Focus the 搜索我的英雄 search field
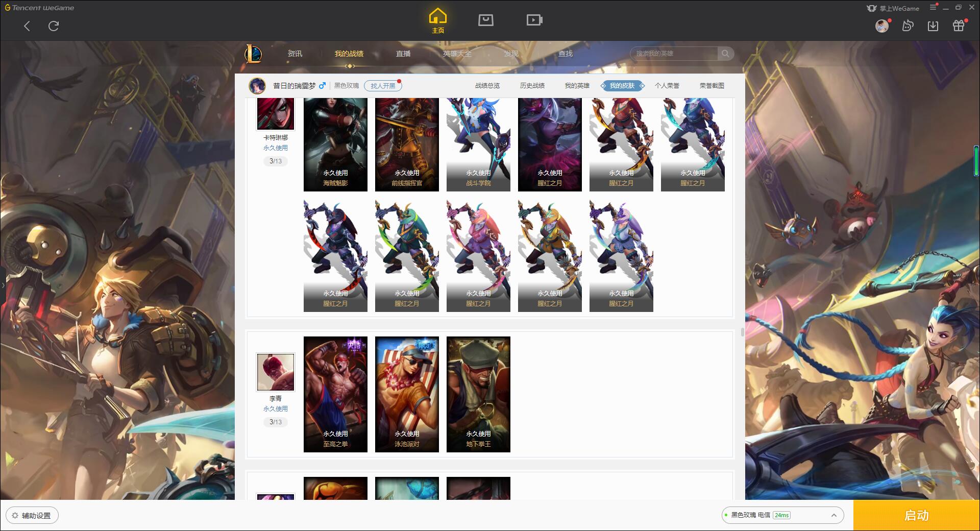Viewport: 980px width, 531px height. (x=674, y=54)
